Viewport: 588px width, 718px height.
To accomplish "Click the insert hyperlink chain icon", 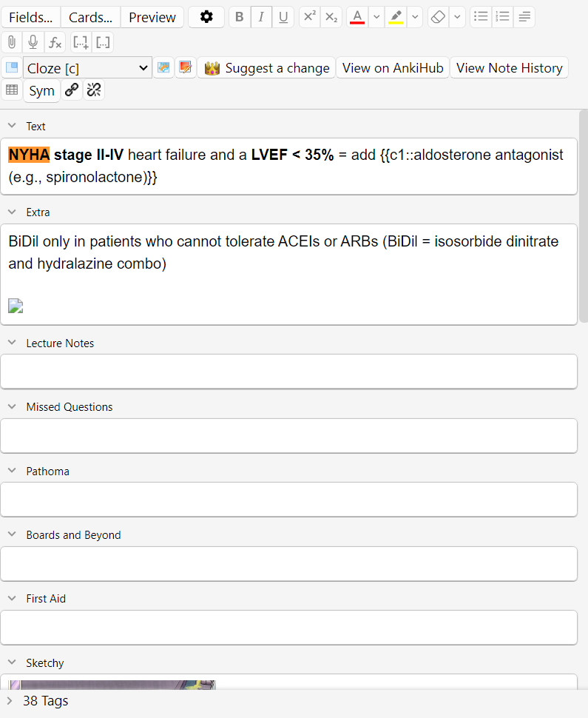I will point(72,90).
